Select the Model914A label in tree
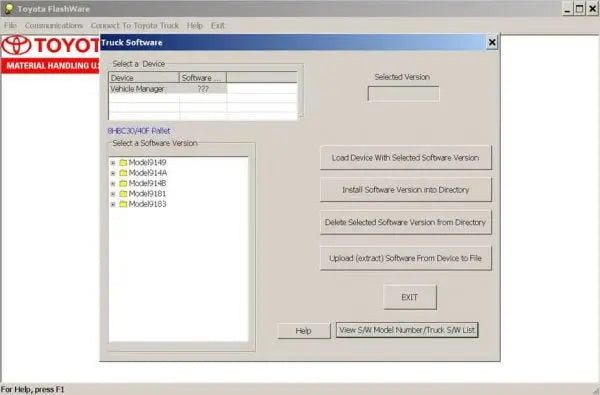 [x=148, y=173]
